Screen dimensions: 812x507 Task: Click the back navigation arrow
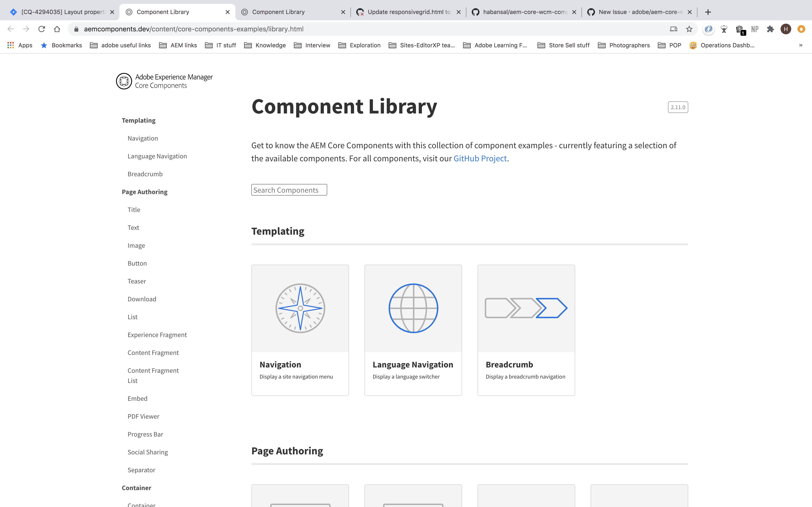[x=11, y=29]
